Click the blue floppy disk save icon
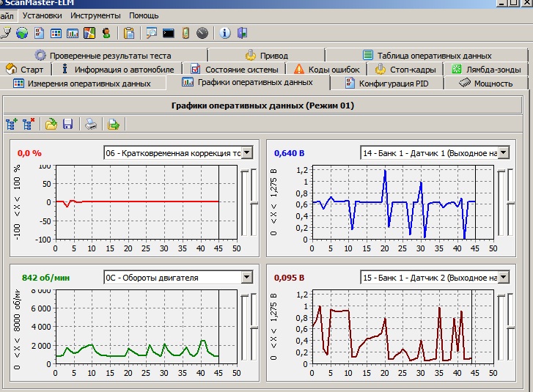Image resolution: width=533 pixels, height=392 pixels. tap(67, 125)
